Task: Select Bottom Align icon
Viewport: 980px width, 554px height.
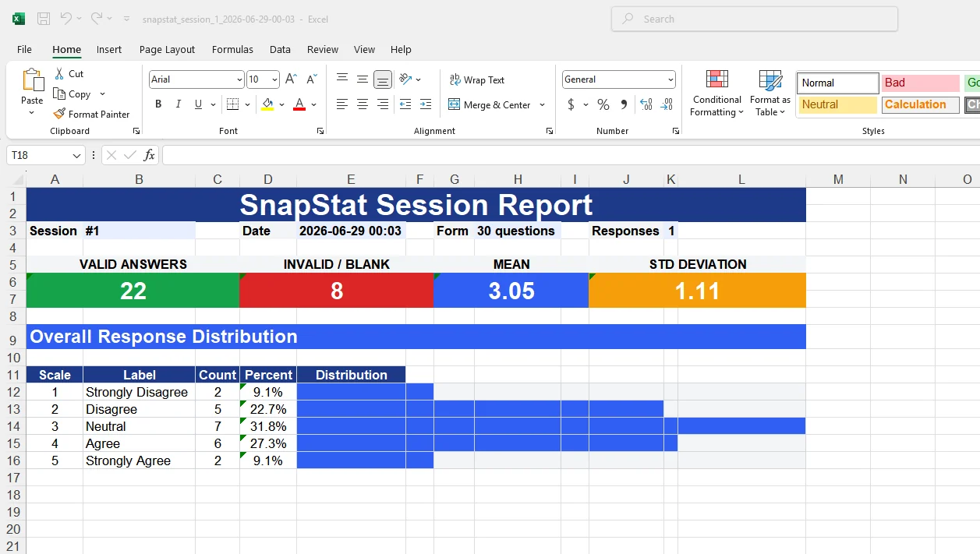Action: [382, 79]
